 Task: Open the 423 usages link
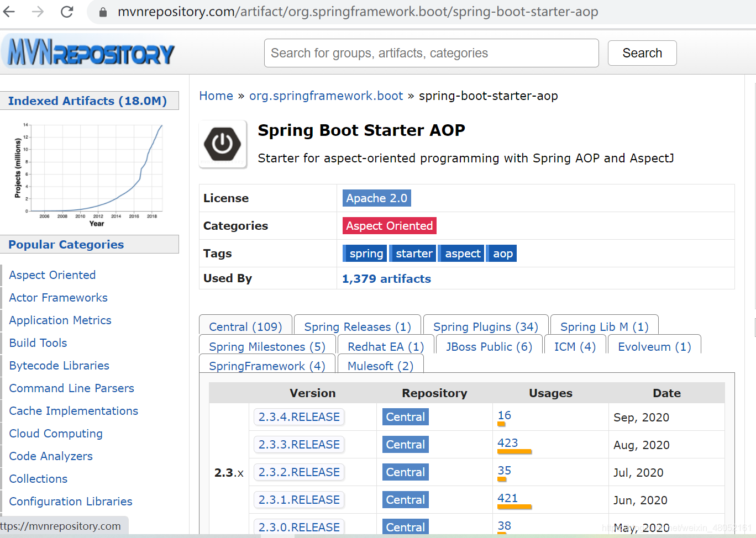[507, 443]
